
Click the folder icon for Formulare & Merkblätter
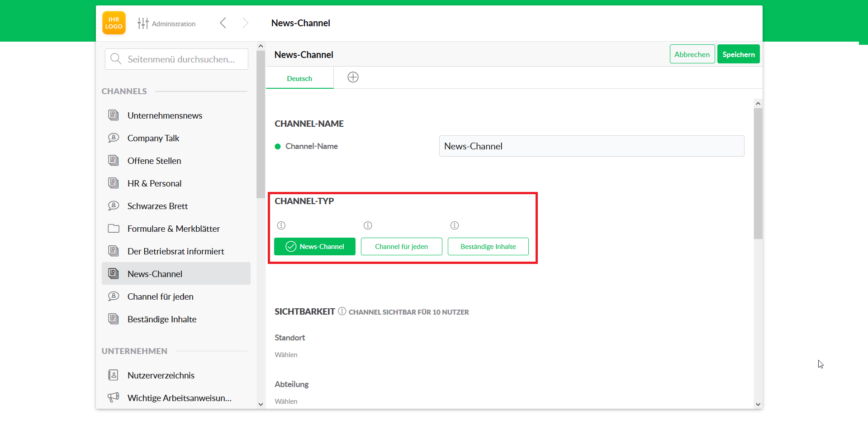coord(113,228)
